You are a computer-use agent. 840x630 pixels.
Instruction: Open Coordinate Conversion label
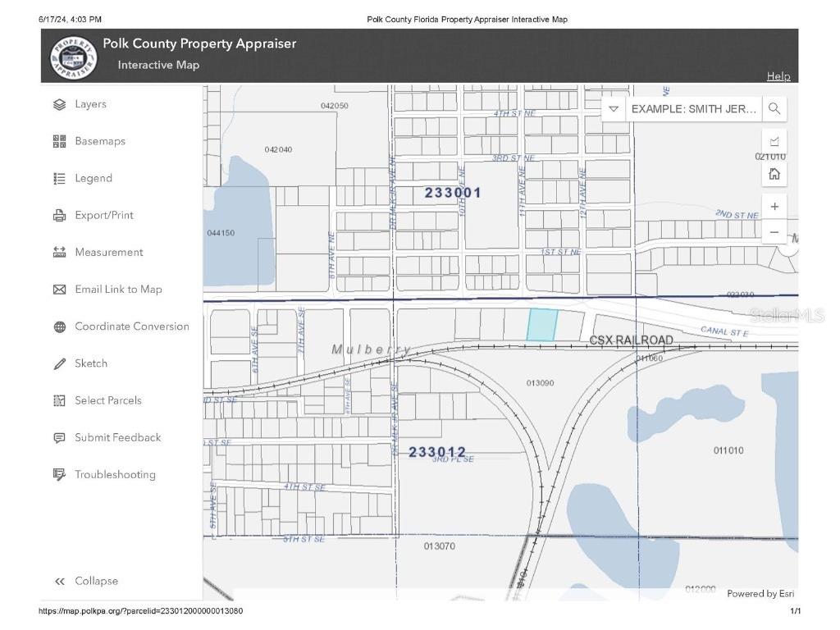pyautogui.click(x=132, y=326)
